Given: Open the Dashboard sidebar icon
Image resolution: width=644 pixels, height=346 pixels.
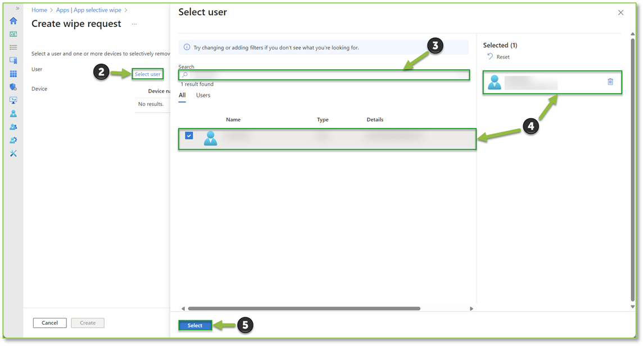Looking at the screenshot, I should (x=12, y=33).
